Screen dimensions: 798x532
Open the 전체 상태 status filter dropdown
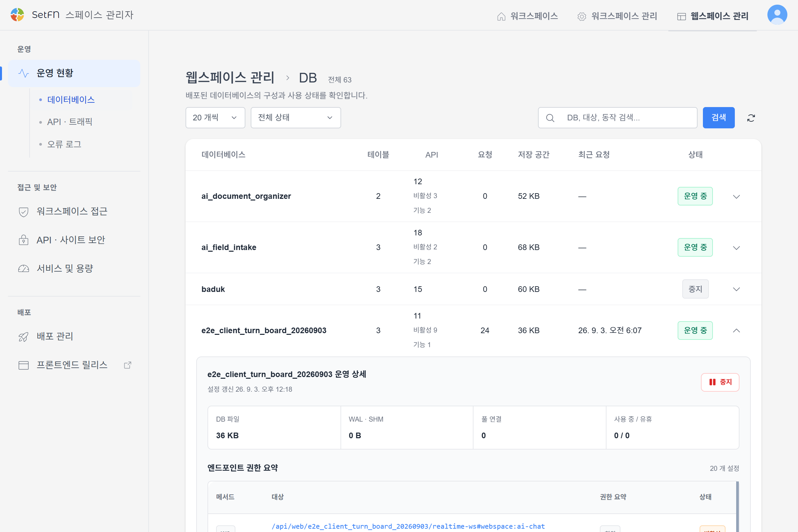coord(296,118)
